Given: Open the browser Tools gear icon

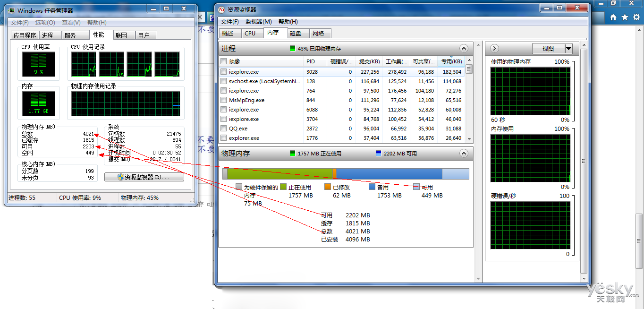Looking at the screenshot, I should click(x=636, y=17).
